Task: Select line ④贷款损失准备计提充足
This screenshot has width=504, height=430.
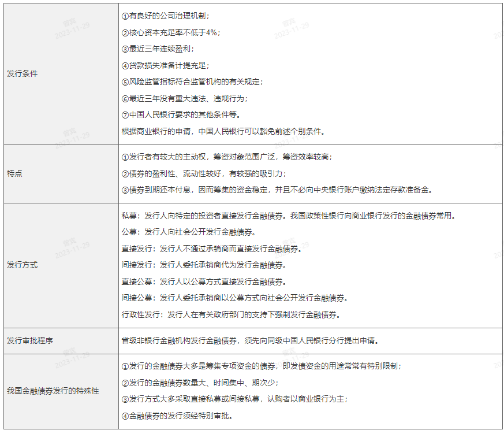Action: [x=166, y=66]
